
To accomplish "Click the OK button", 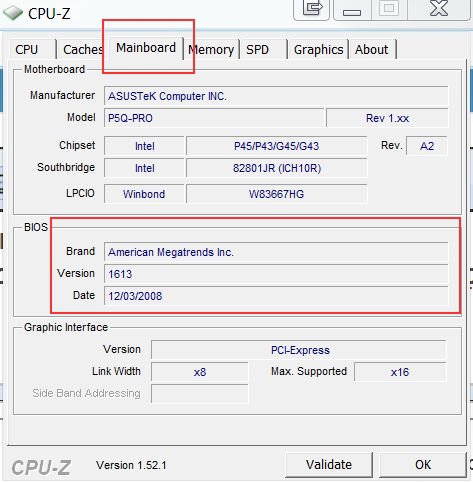I will pyautogui.click(x=423, y=465).
